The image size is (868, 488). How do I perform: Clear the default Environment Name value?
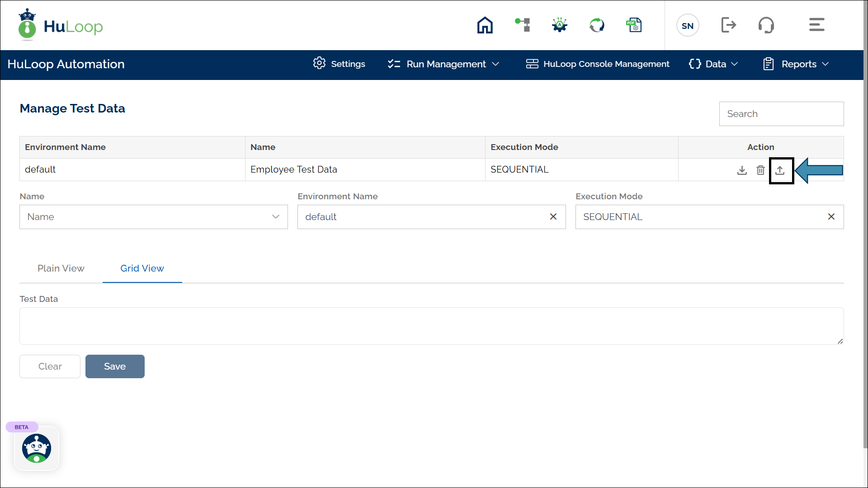[x=553, y=217]
